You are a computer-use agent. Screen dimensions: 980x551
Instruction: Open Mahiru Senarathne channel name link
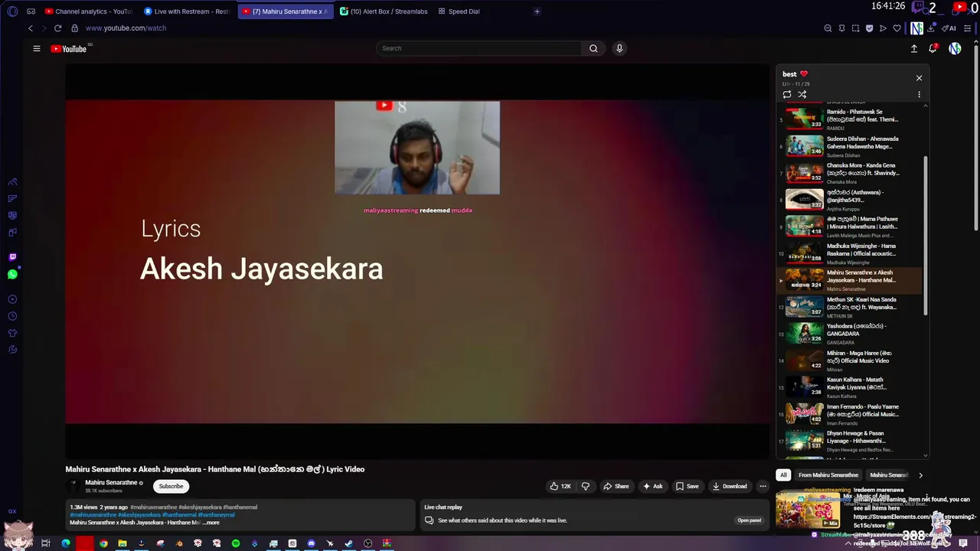(111, 483)
